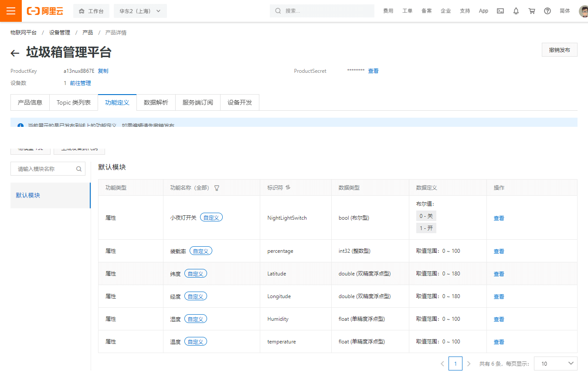Image resolution: width=588 pixels, height=377 pixels.
Task: Click the help question mark icon
Action: 547,11
